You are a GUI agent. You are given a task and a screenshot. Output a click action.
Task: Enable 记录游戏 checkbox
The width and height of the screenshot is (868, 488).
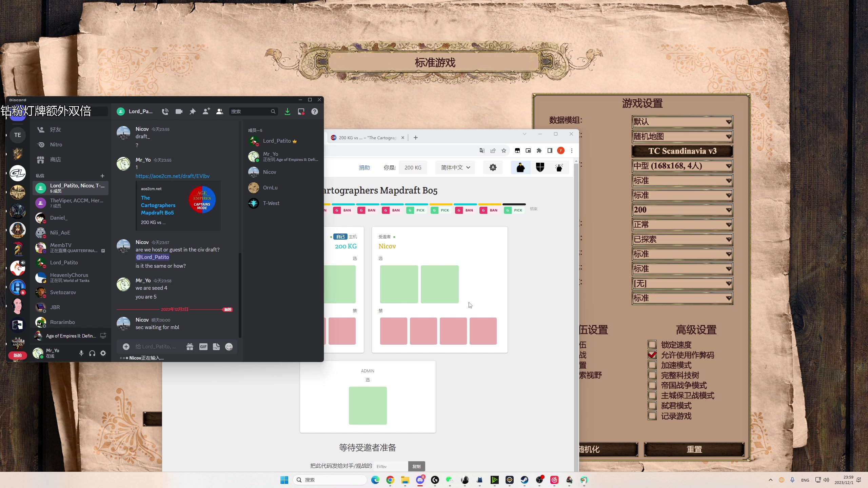[652, 416]
